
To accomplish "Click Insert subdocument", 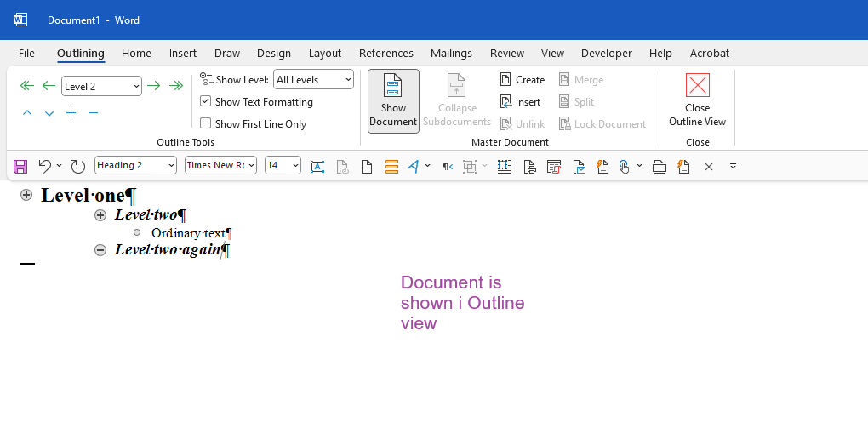I will (x=520, y=102).
